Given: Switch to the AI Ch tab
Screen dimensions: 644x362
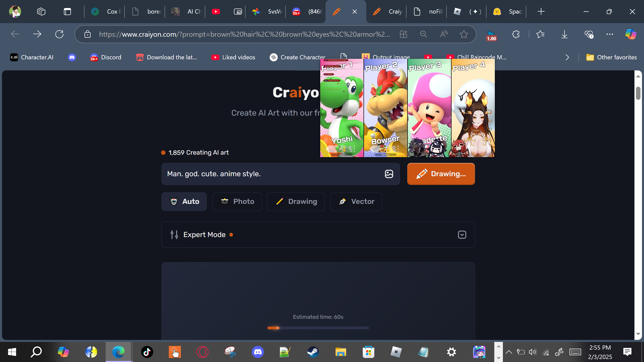Looking at the screenshot, I should click(x=185, y=12).
